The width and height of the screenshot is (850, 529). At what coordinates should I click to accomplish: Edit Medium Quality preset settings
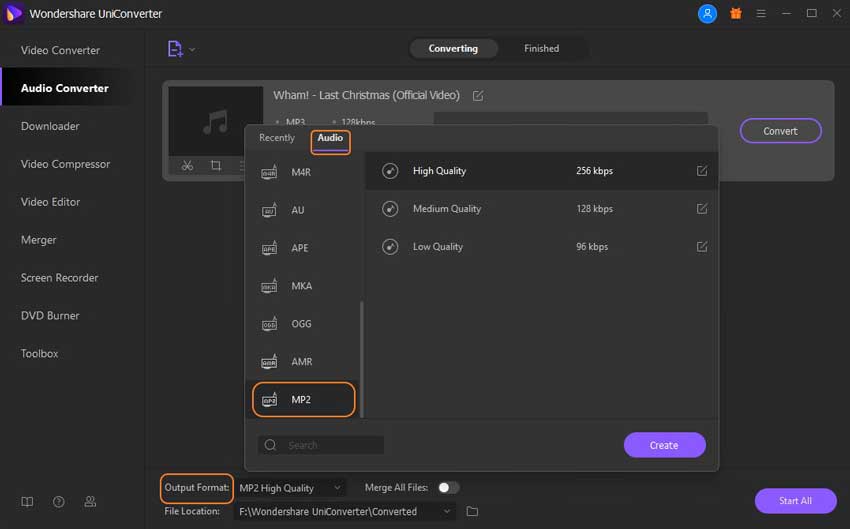pos(701,209)
